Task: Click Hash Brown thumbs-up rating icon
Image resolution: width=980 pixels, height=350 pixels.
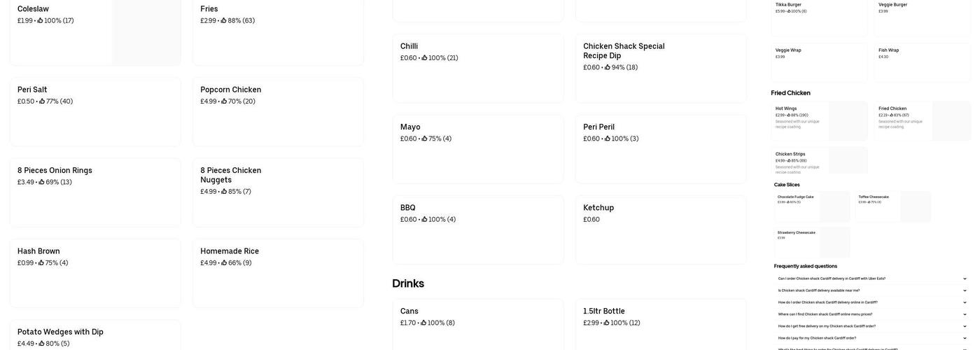Action: (x=41, y=263)
